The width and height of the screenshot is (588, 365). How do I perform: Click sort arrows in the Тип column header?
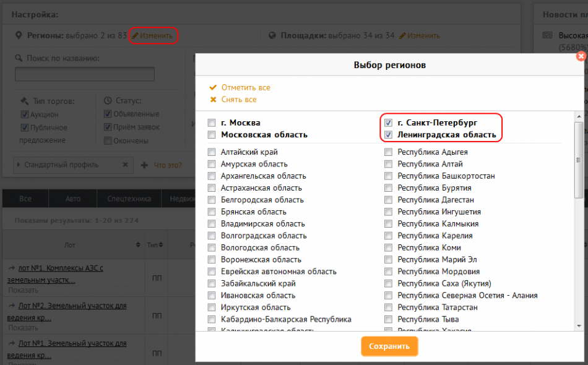[x=161, y=245]
